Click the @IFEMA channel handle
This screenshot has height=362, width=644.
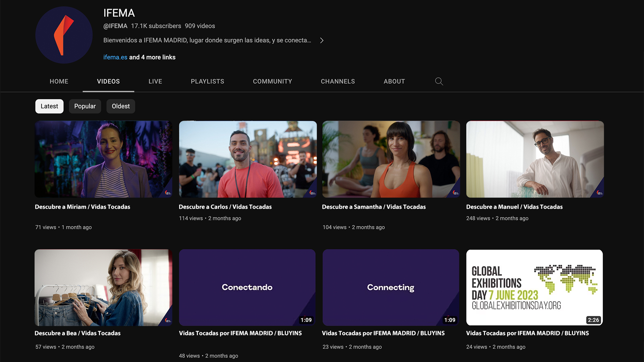point(115,26)
